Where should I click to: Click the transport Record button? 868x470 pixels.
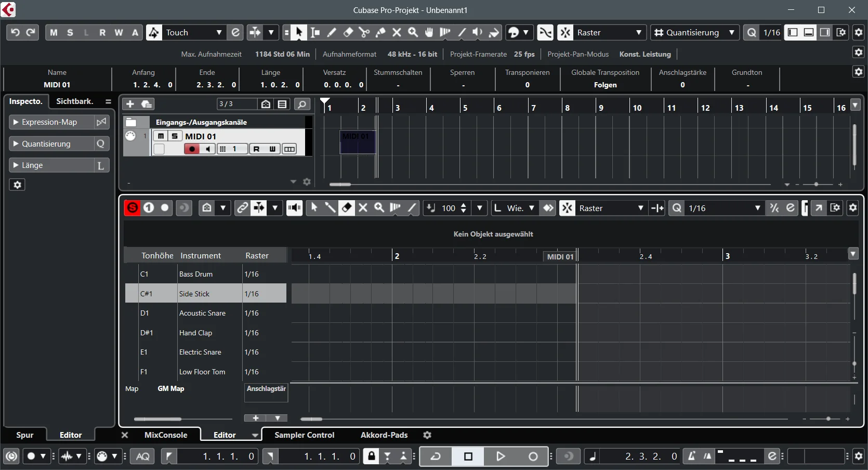(x=533, y=456)
